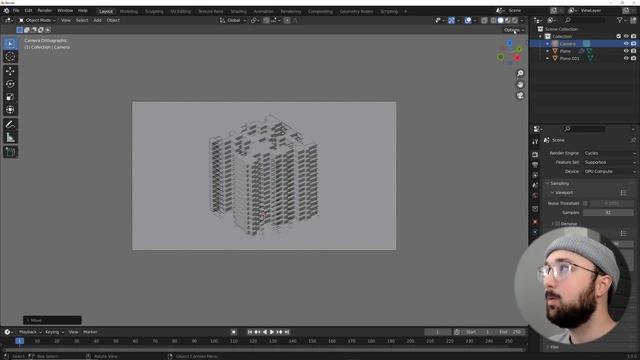
Task: Switch to solid viewport shading
Action: [x=500, y=20]
